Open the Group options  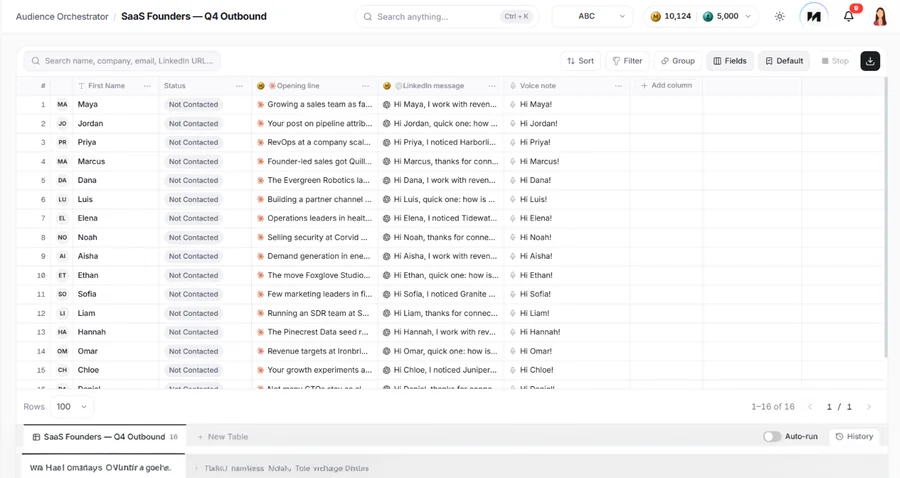coord(677,61)
